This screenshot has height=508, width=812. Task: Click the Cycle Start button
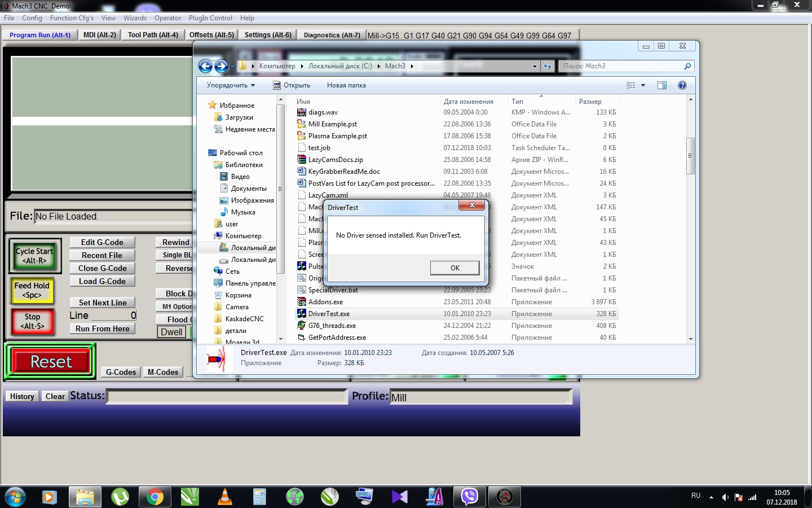34,256
